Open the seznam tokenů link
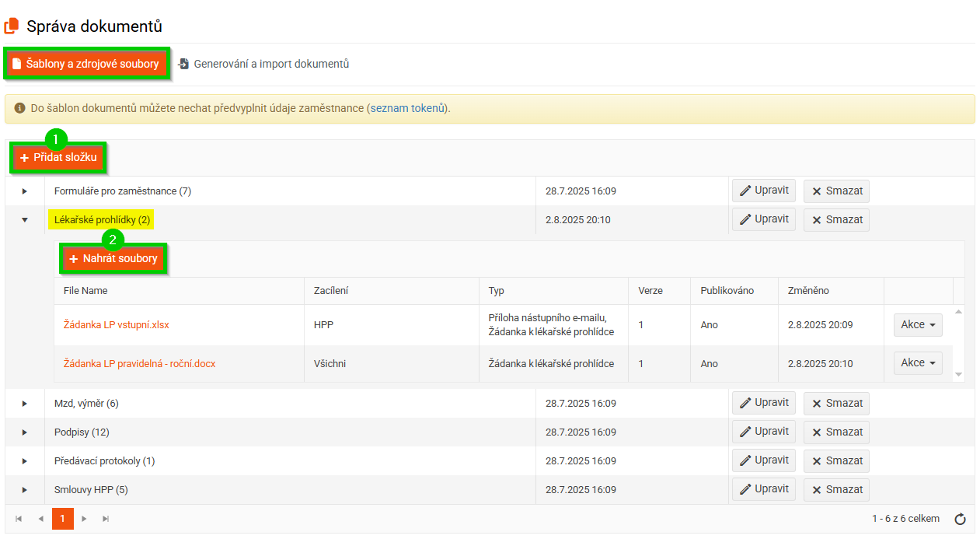The height and width of the screenshot is (539, 980). [408, 108]
